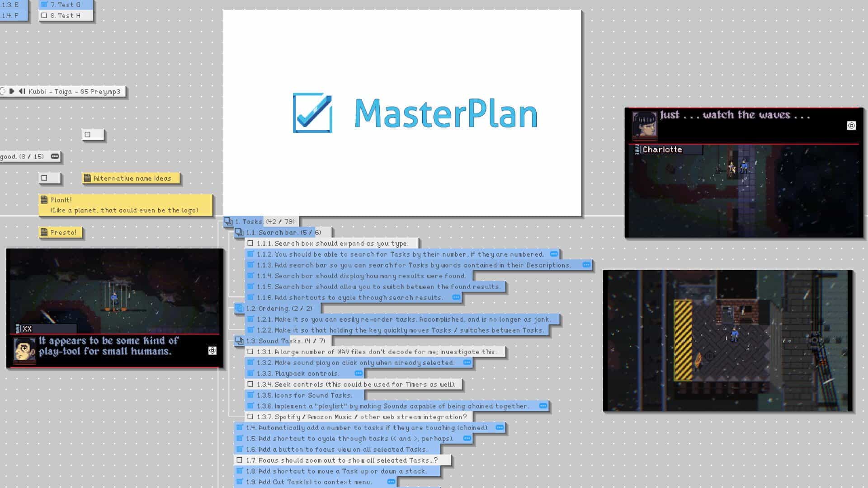Collapse the 1.1 Search bar sub-tasks

pyautogui.click(x=239, y=232)
